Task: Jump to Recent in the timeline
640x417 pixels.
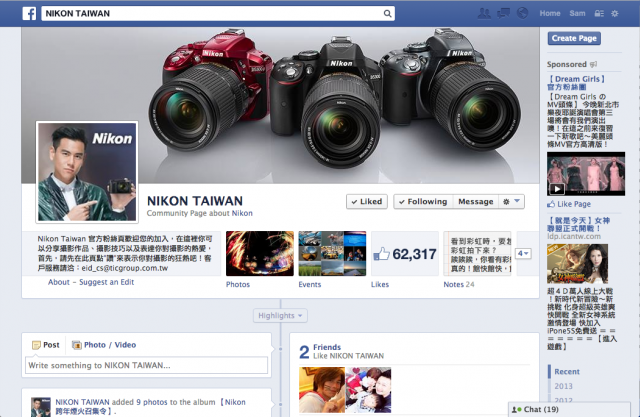Action: pyautogui.click(x=567, y=372)
